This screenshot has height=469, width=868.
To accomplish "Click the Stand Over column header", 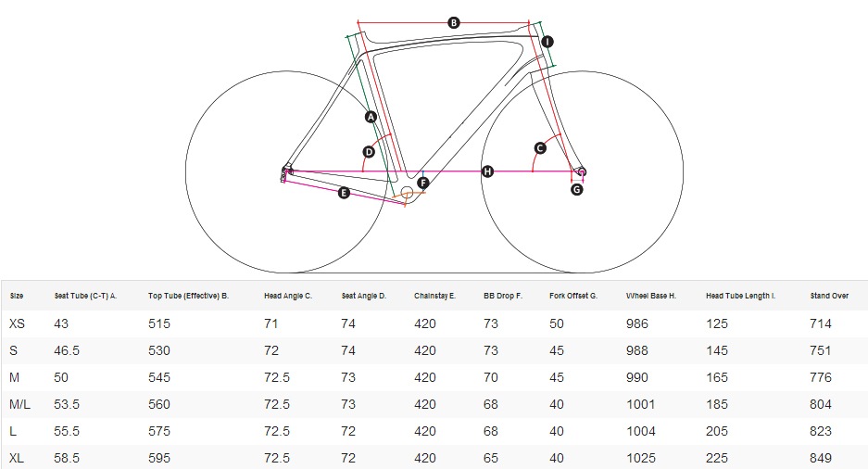I will (x=829, y=296).
